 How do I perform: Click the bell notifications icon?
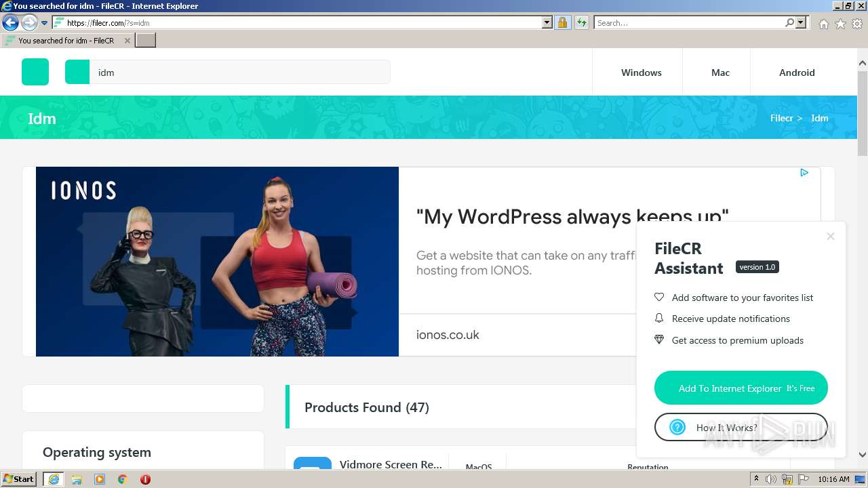(x=659, y=319)
